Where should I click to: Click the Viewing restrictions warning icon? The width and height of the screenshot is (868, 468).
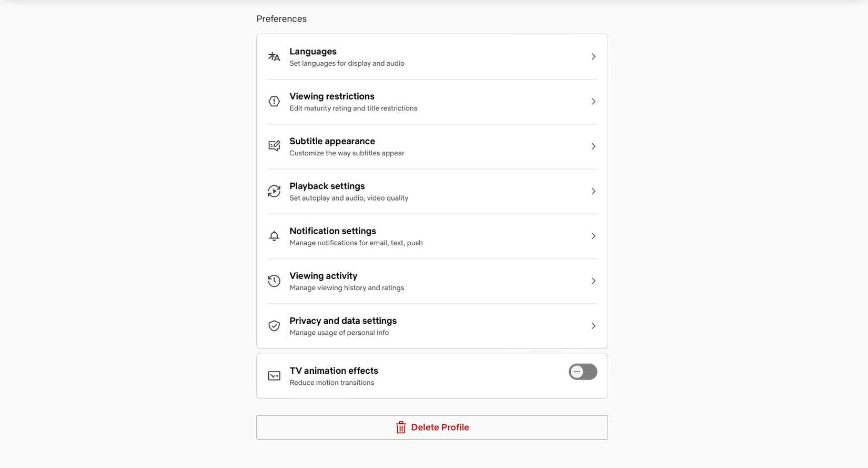(274, 101)
